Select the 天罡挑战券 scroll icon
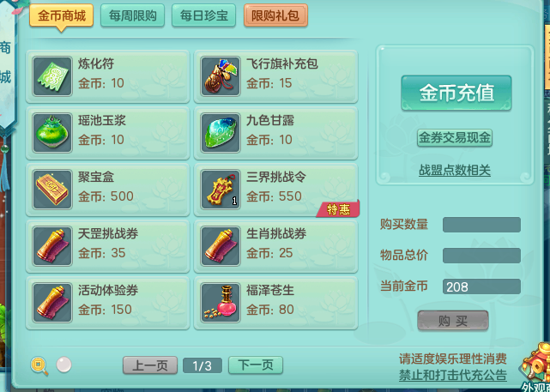Screen dimensions: 550x392 [52, 246]
